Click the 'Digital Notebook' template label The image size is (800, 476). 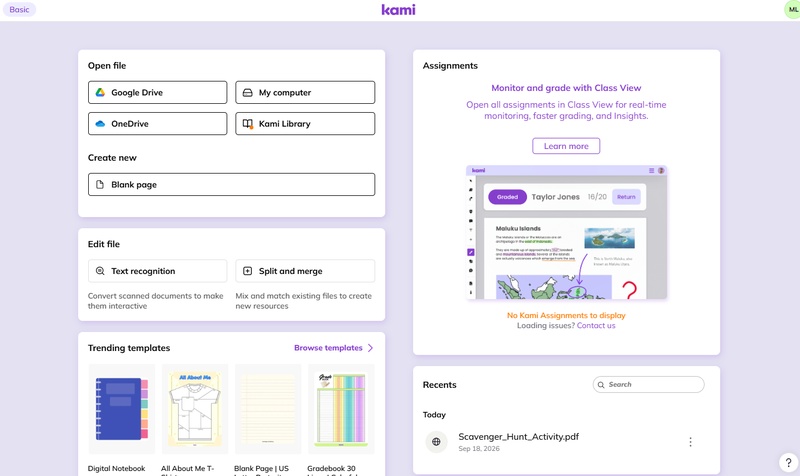(116, 468)
